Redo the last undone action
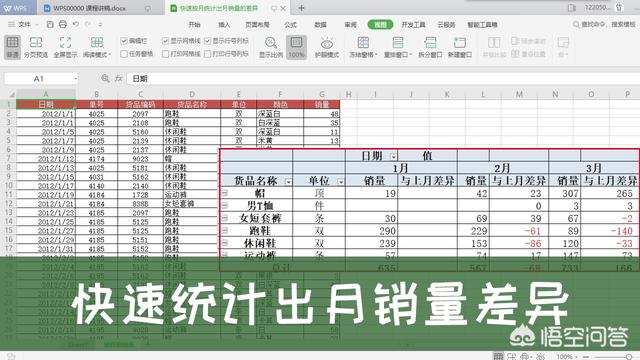The width and height of the screenshot is (640, 360). pos(88,24)
